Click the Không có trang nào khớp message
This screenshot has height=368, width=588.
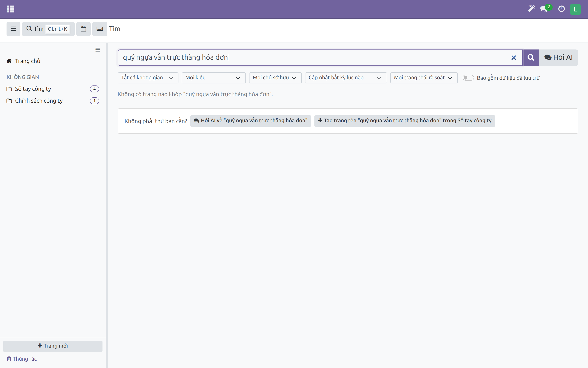click(195, 94)
